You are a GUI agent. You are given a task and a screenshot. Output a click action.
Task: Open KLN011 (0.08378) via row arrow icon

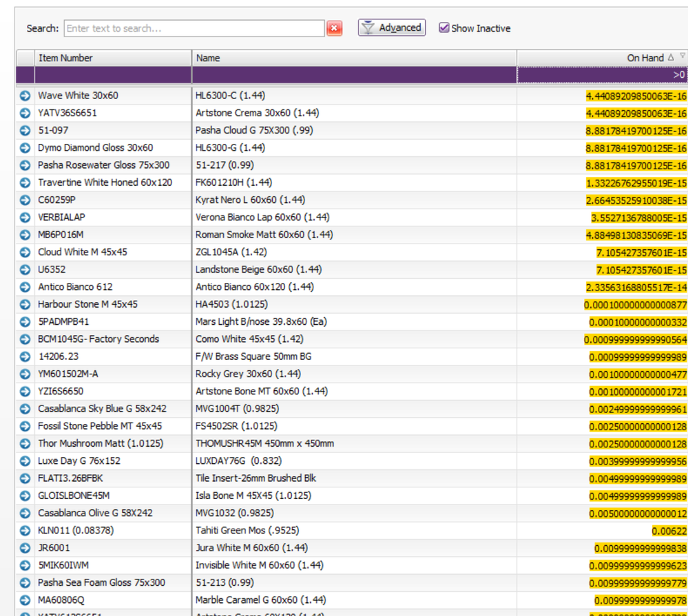click(x=25, y=531)
